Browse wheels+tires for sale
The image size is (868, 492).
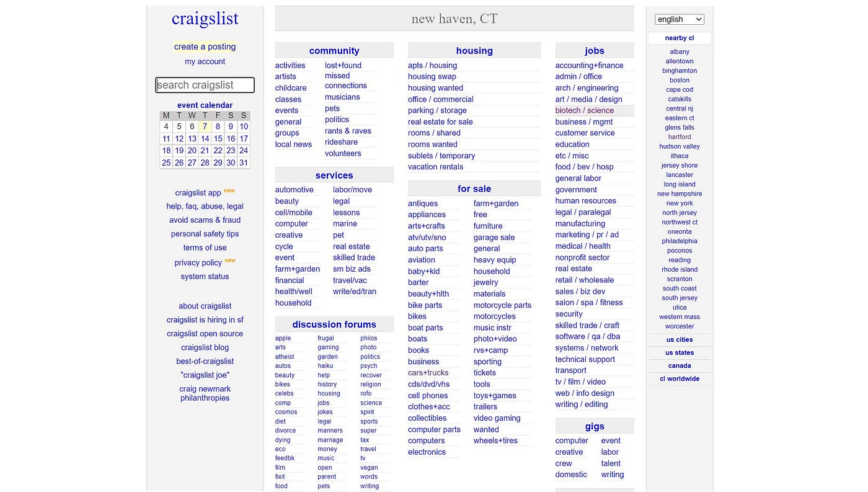(495, 441)
